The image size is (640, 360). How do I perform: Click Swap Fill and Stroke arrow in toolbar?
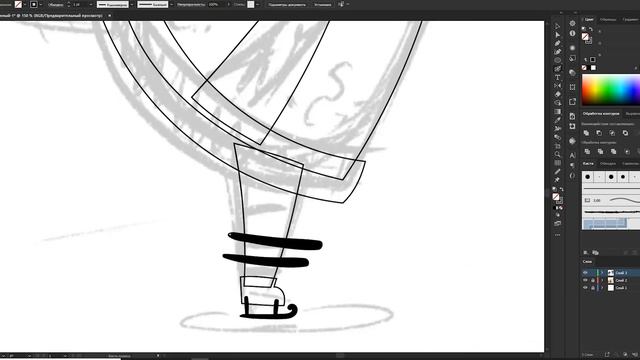pos(562,189)
